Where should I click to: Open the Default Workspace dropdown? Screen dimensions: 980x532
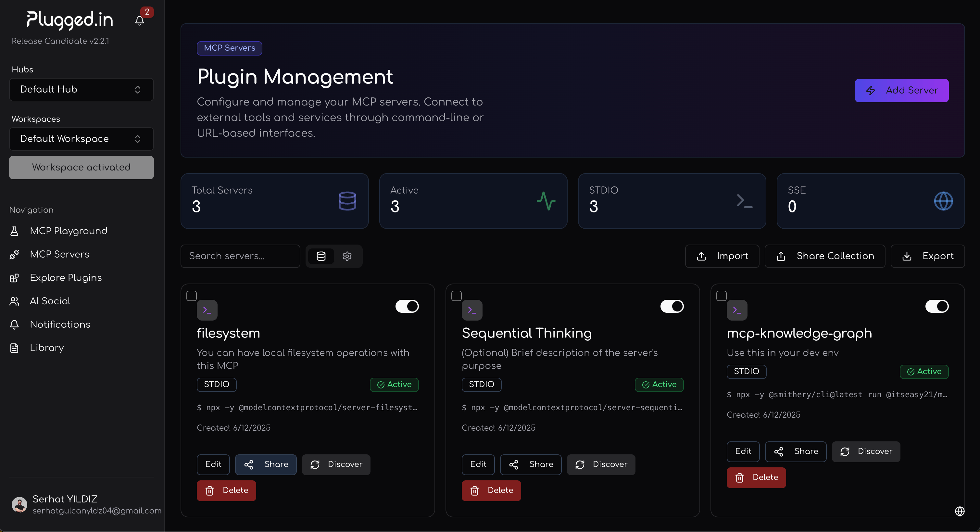82,139
